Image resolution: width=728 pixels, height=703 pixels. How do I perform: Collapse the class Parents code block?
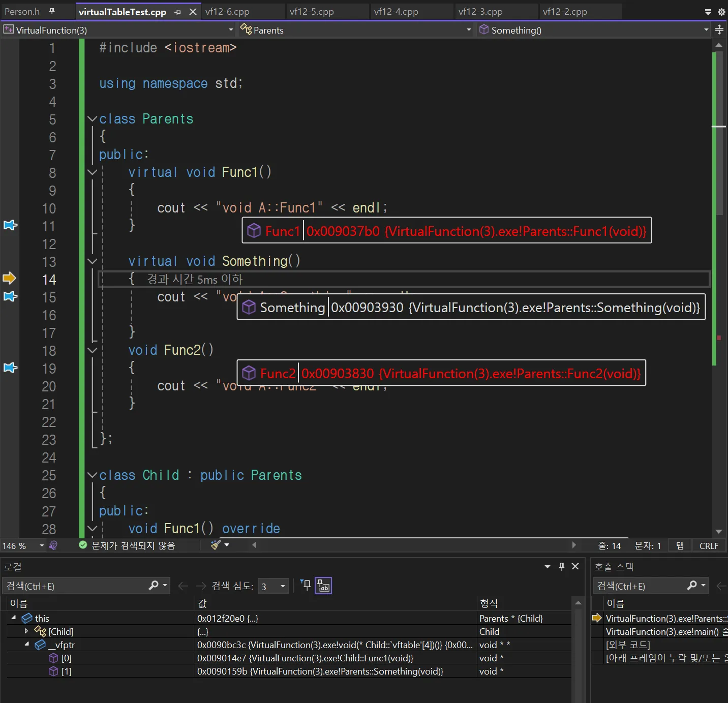pos(92,118)
